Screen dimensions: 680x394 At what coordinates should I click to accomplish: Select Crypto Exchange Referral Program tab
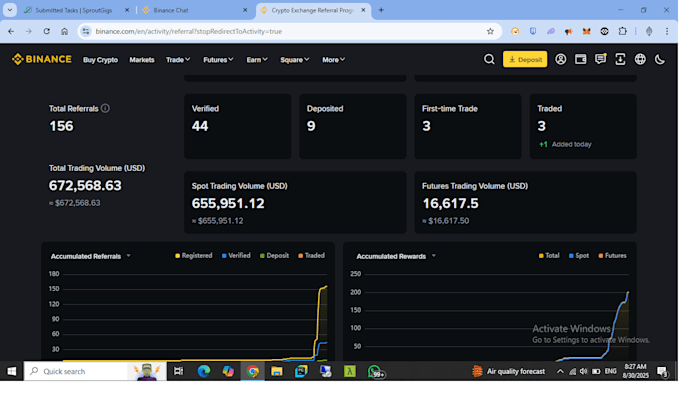[x=312, y=10]
